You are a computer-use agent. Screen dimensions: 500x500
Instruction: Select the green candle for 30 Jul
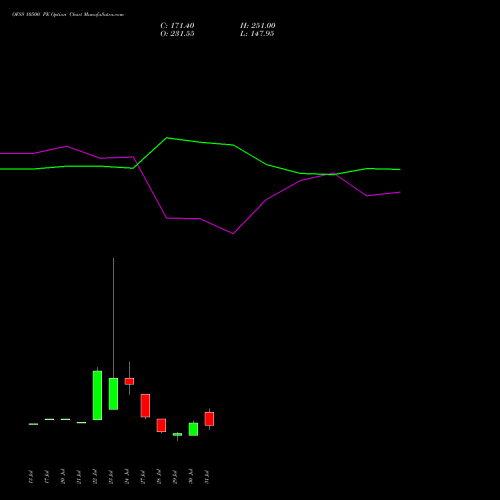[193, 429]
